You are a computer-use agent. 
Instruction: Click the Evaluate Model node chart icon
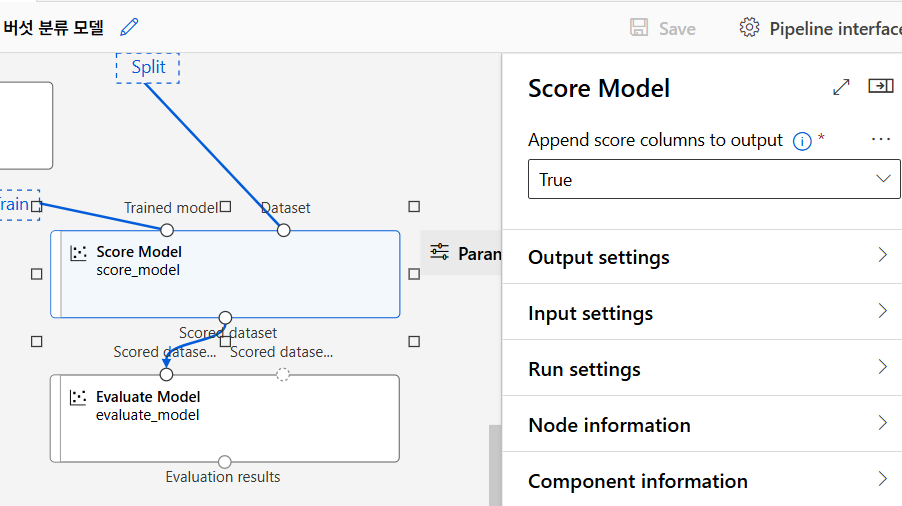78,398
